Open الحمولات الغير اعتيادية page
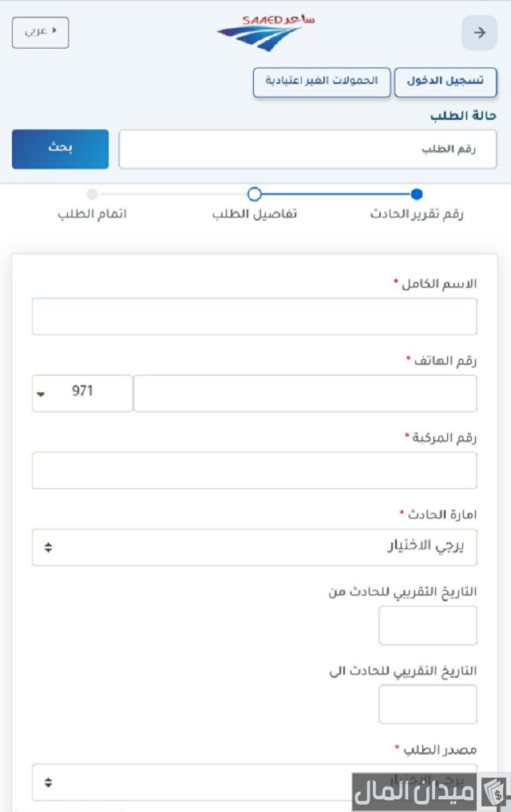The width and height of the screenshot is (511, 812). click(322, 82)
